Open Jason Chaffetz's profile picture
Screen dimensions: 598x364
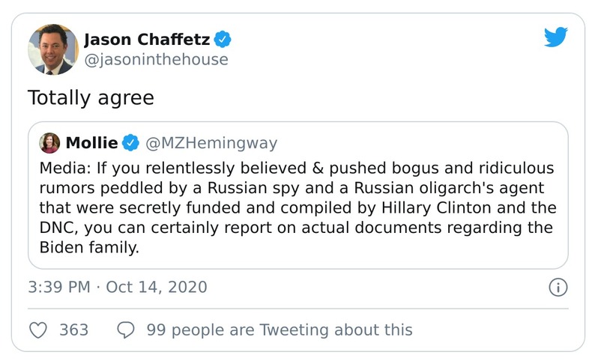(53, 49)
